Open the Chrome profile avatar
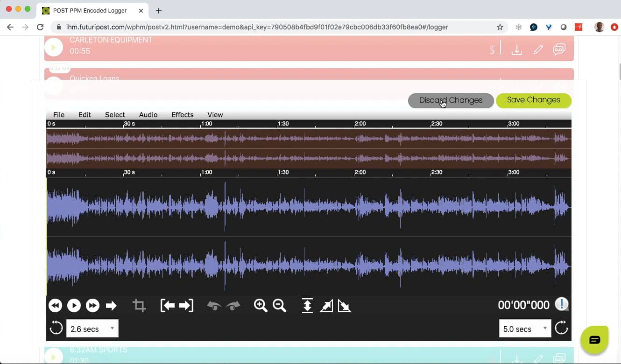 click(x=599, y=27)
